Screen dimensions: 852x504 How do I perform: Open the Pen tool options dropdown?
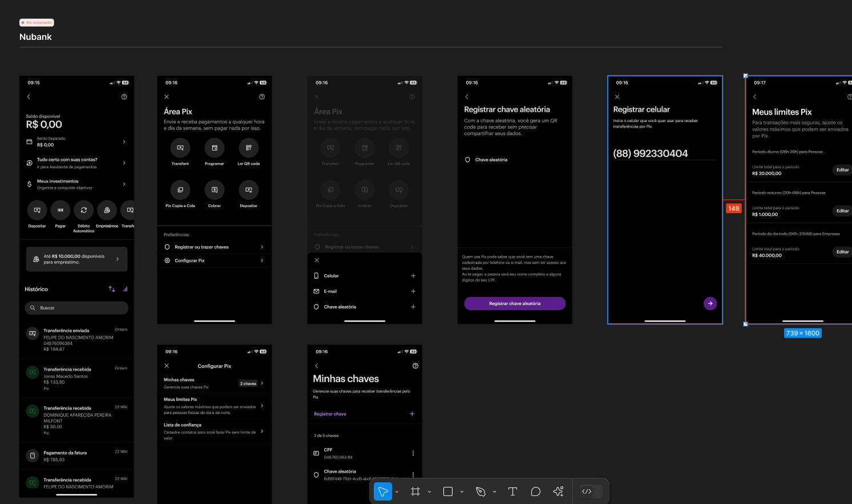coord(494,491)
